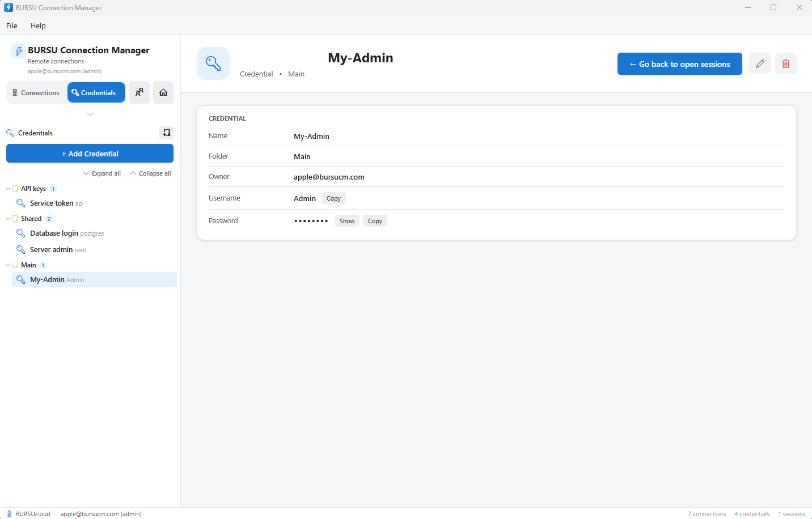812x519 pixels.
Task: Collapse the Main folder chevron
Action: (x=8, y=265)
